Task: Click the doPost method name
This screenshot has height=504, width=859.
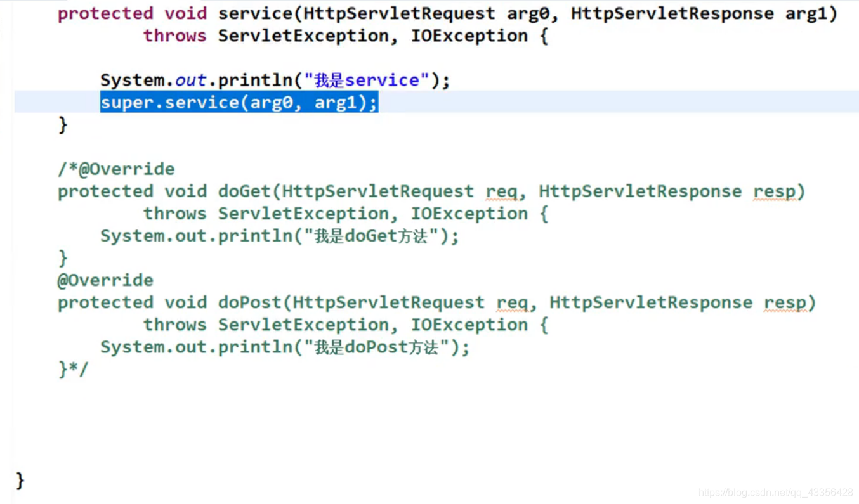Action: (x=250, y=302)
